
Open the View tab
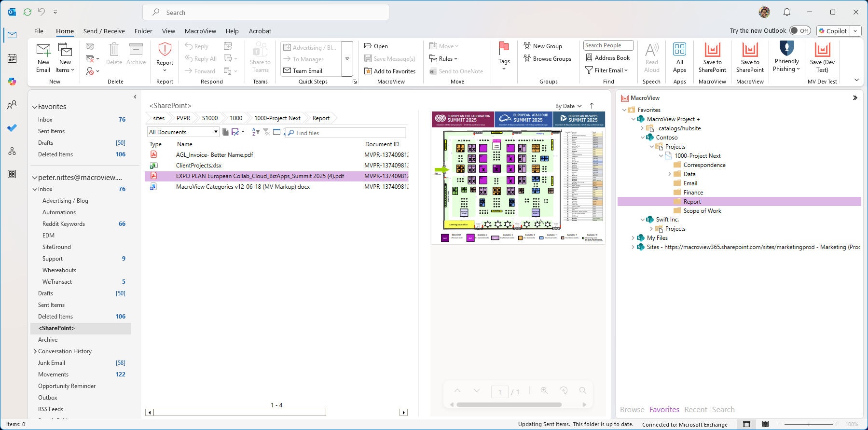pyautogui.click(x=168, y=31)
